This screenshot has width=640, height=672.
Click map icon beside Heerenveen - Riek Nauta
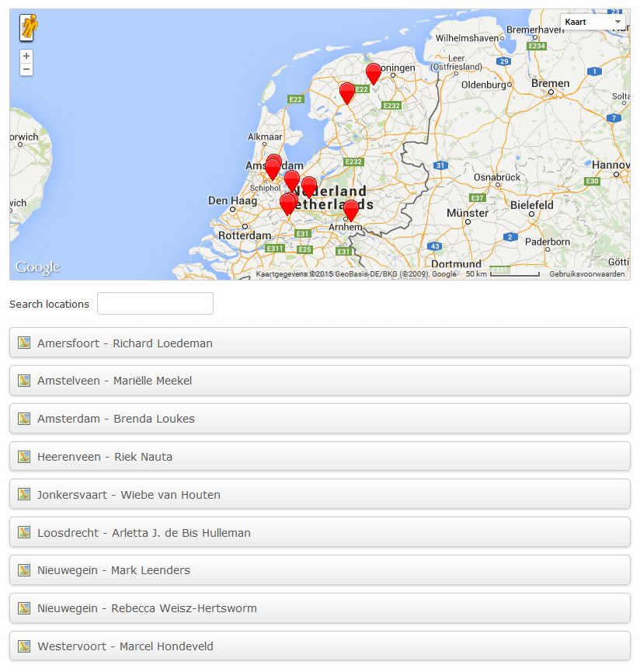coord(24,457)
